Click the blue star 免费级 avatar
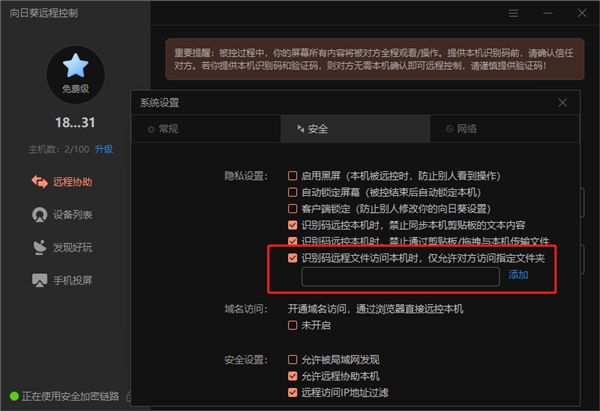The image size is (600, 411). [75, 75]
